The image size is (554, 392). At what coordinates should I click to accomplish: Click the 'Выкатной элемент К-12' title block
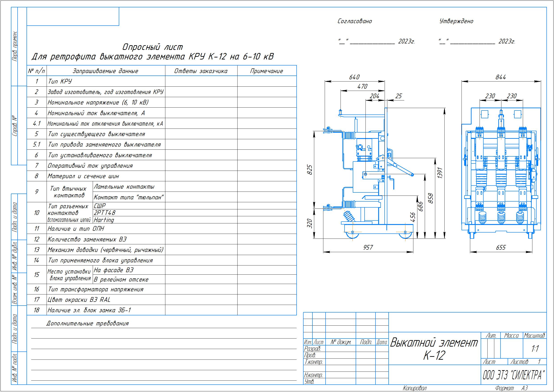point(434,349)
